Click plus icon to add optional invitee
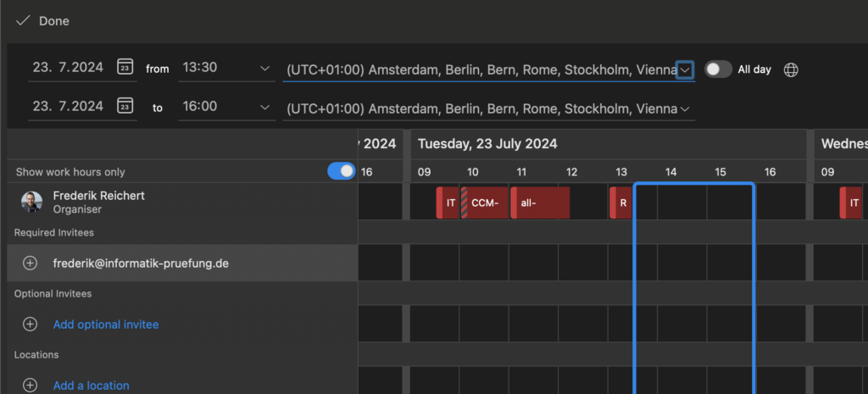This screenshot has width=868, height=394. click(x=30, y=325)
